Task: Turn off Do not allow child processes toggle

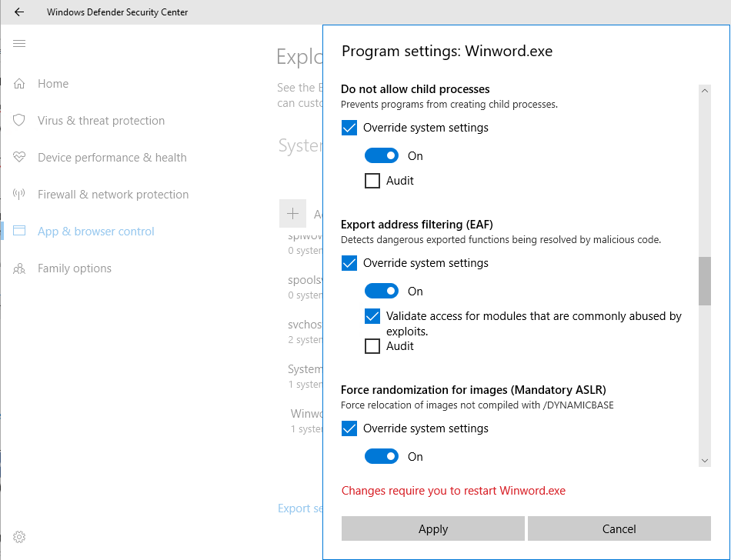Action: tap(382, 156)
